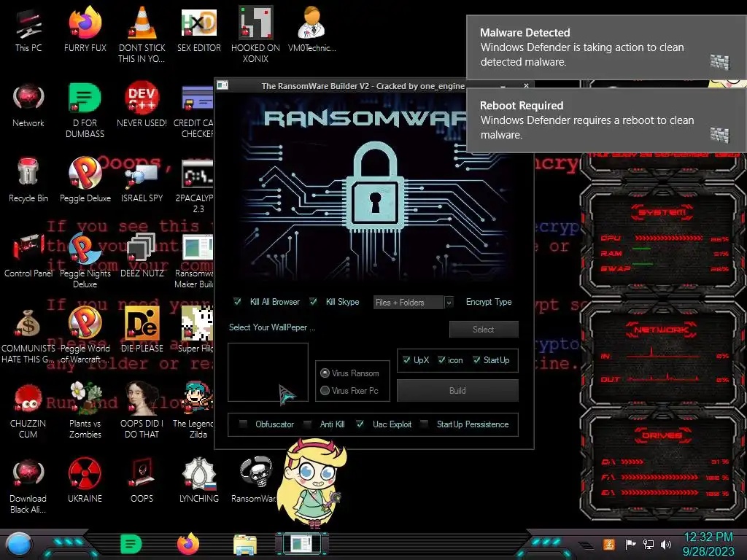Image resolution: width=747 pixels, height=560 pixels.
Task: Open File Explorer from the taskbar
Action: [x=245, y=545]
